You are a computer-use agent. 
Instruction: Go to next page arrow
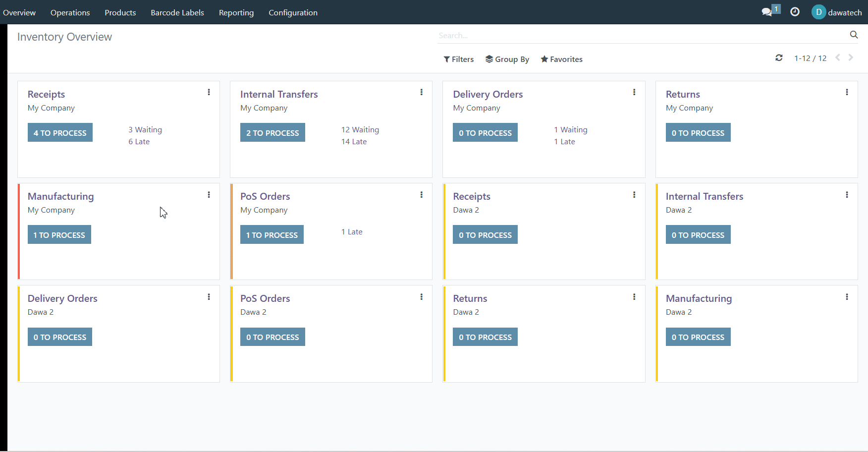[851, 57]
